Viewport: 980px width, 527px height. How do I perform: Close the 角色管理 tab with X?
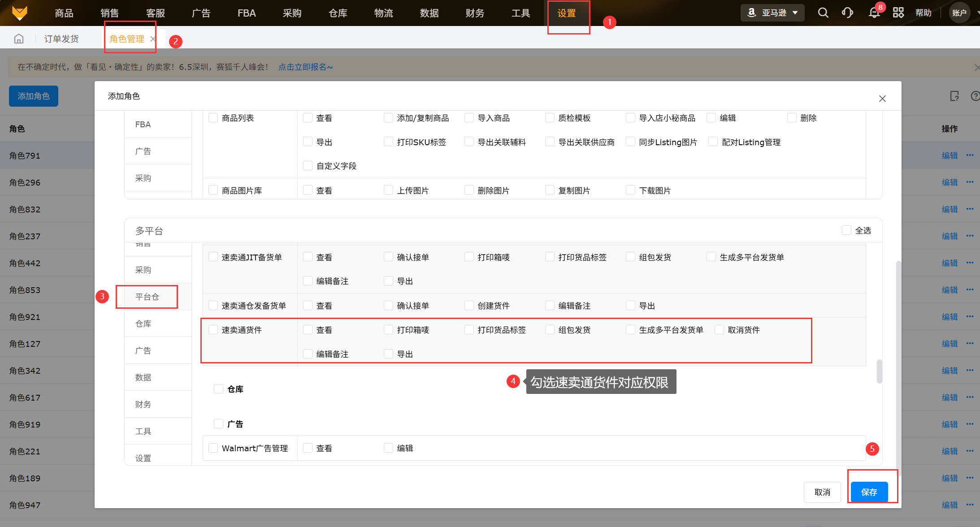pyautogui.click(x=153, y=39)
